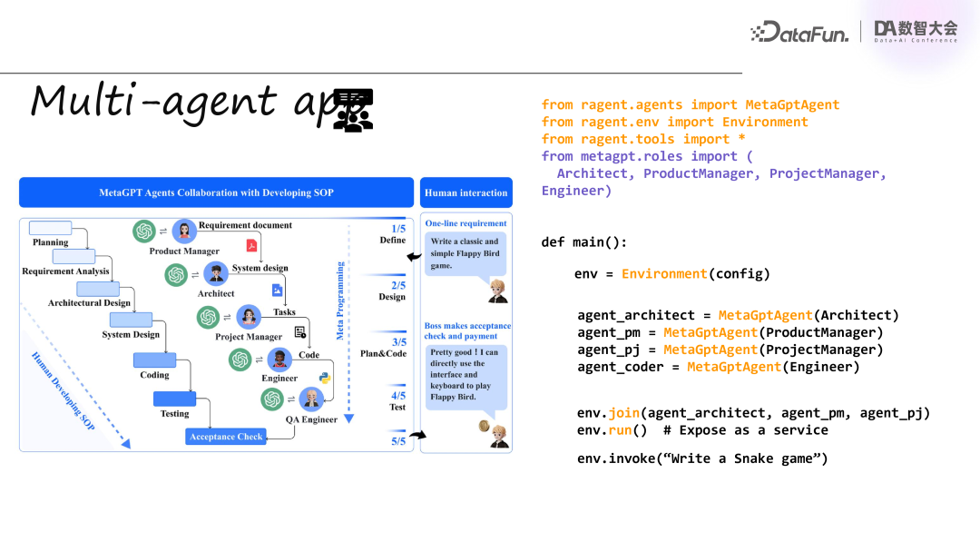Switch to the Human interaction panel header
The height and width of the screenshot is (552, 980).
(x=465, y=192)
